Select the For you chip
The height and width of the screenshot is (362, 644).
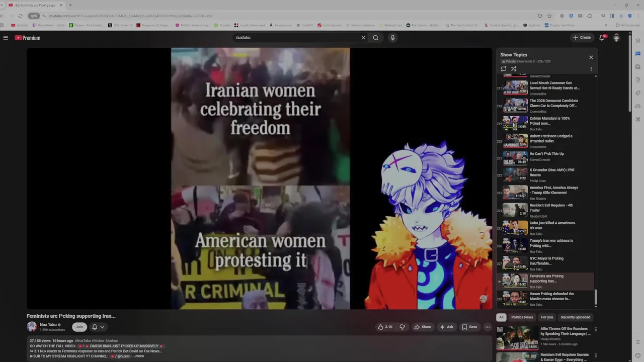tap(547, 317)
